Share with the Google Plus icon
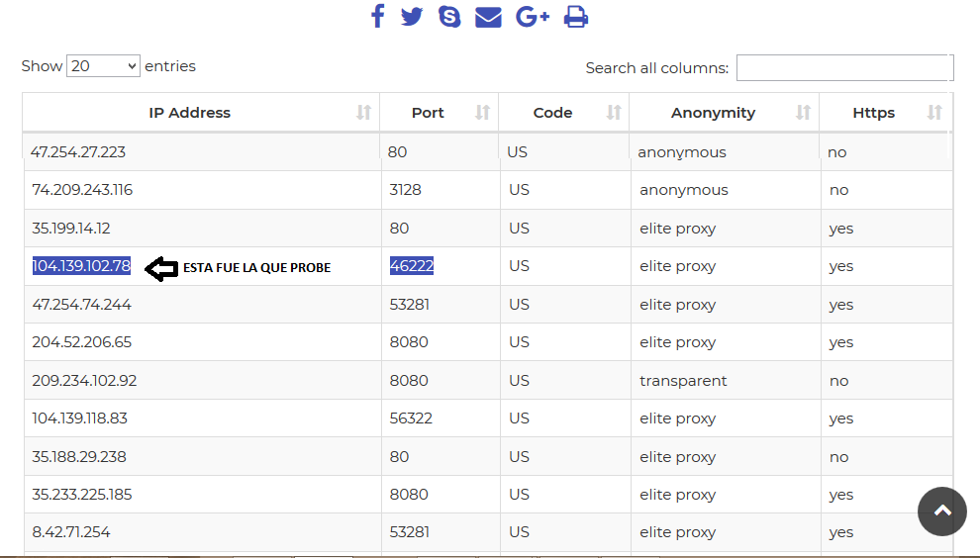The height and width of the screenshot is (558, 980). (533, 16)
